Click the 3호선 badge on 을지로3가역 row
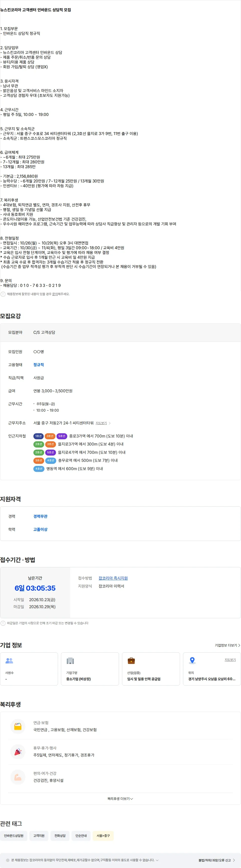Image resolution: width=241 pixels, height=868 pixels. click(50, 444)
